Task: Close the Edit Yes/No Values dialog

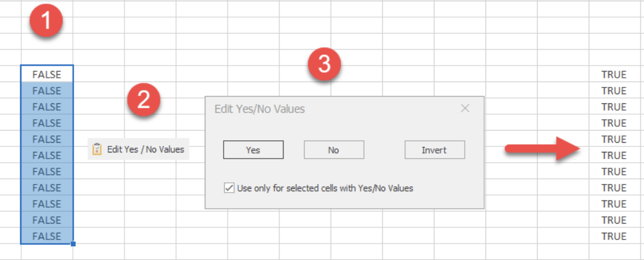Action: (465, 109)
